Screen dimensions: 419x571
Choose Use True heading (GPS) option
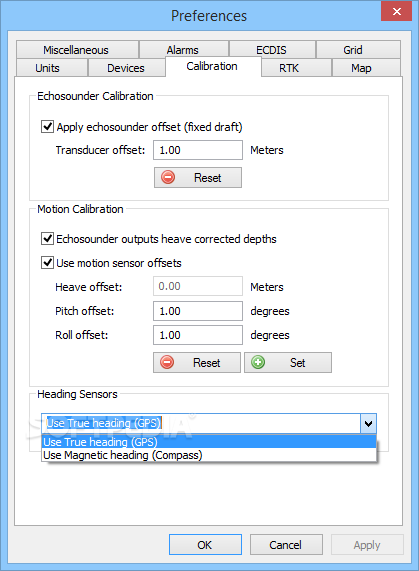tap(209, 442)
